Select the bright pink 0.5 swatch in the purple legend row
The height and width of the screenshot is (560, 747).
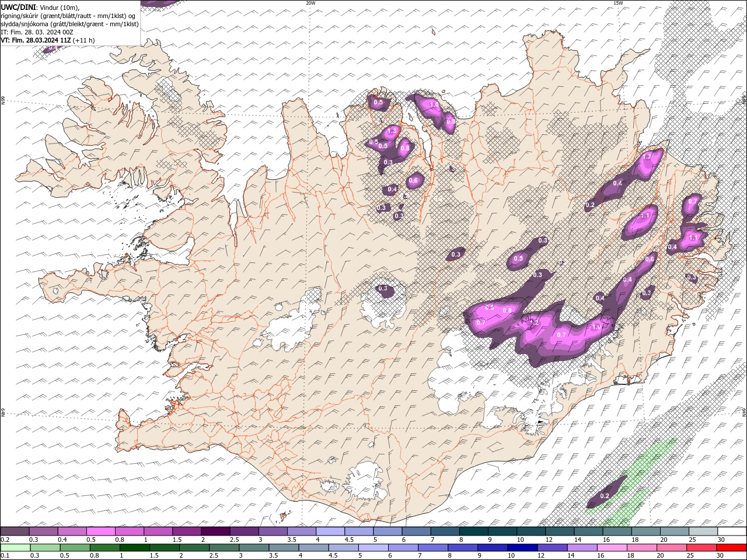101,531
